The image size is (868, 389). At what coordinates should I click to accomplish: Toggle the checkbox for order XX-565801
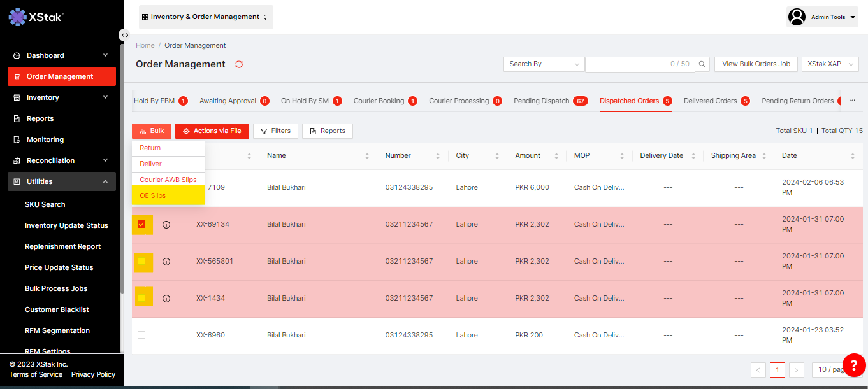pyautogui.click(x=141, y=261)
